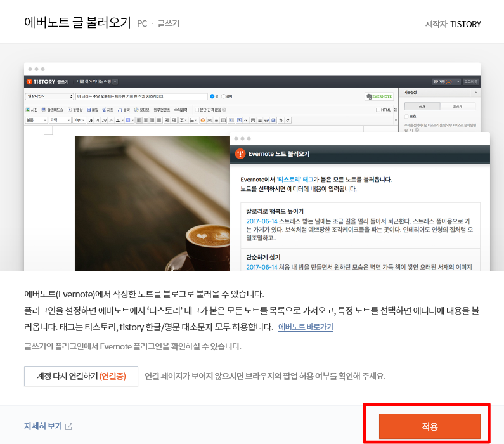
Task: Click the 에버노트 글 불러오기 page title
Action: point(77,22)
